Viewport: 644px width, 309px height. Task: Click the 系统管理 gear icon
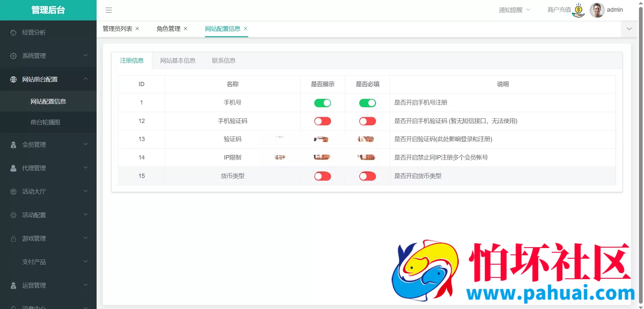click(x=13, y=56)
